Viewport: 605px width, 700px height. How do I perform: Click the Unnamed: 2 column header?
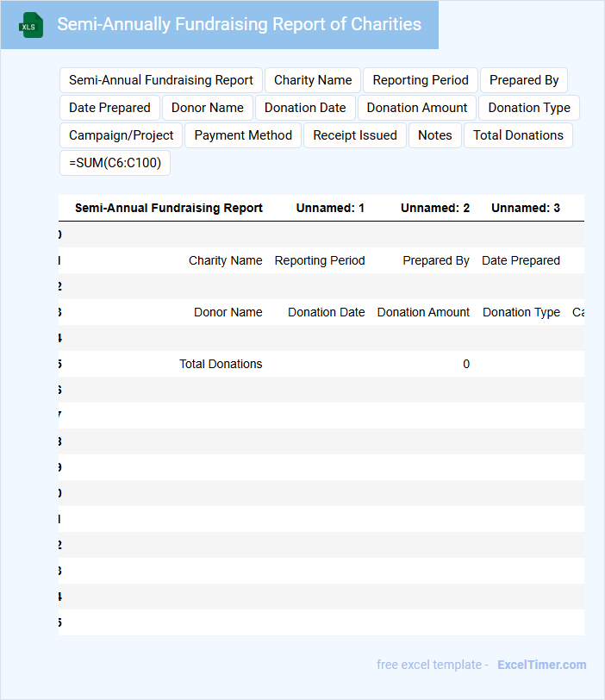(435, 208)
